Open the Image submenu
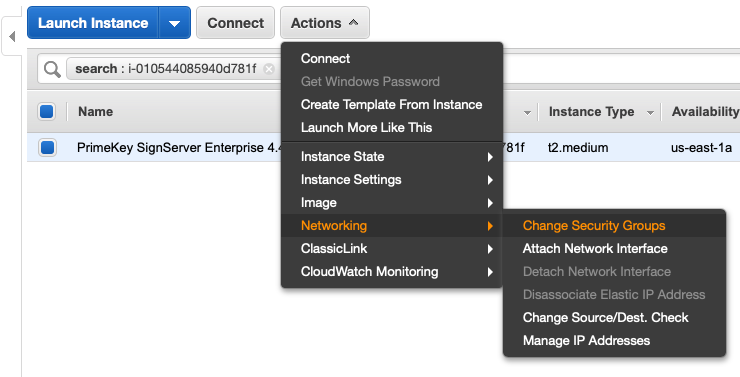Viewport: 740px width, 377px height. coord(392,203)
